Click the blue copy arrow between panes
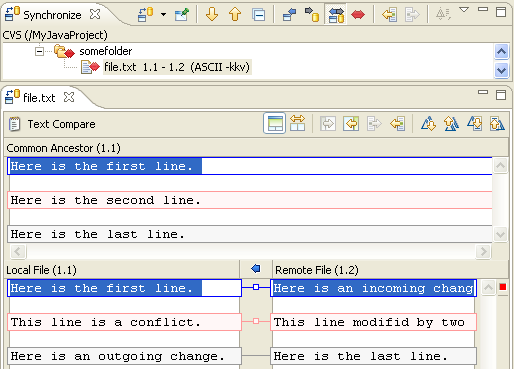This screenshot has width=514, height=369. click(256, 269)
